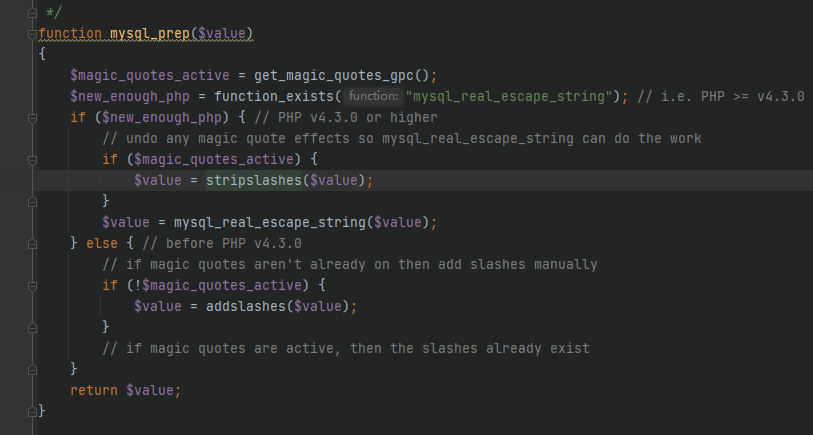The width and height of the screenshot is (813, 435).
Task: Click the 'undo any magic quote effects' comment
Action: pyautogui.click(x=402, y=139)
